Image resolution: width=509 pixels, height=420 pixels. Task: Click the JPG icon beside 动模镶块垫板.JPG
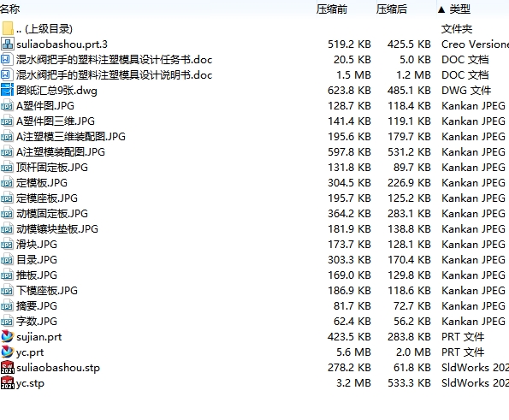click(7, 229)
